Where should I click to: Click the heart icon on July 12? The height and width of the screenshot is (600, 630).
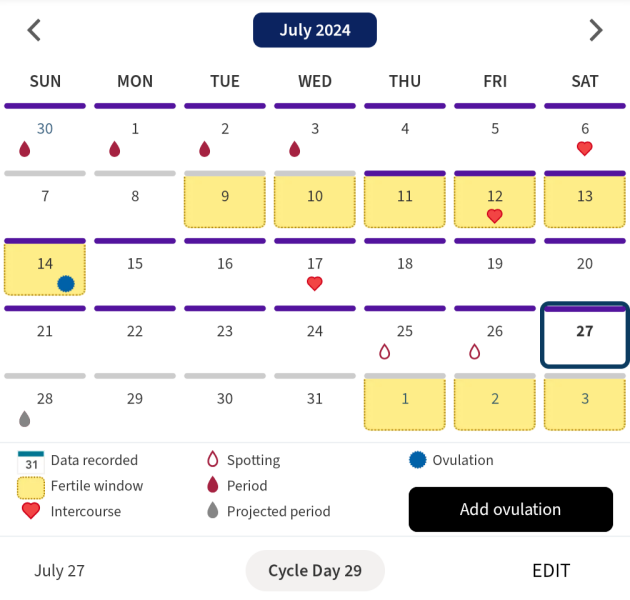tap(494, 216)
